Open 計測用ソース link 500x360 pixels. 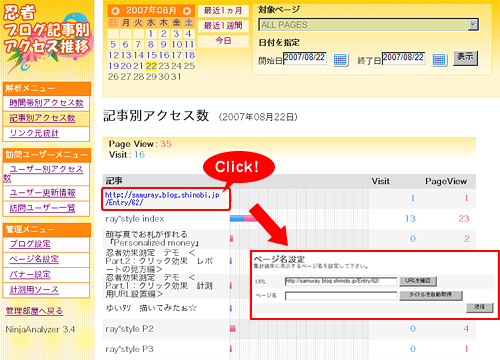pos(34,290)
